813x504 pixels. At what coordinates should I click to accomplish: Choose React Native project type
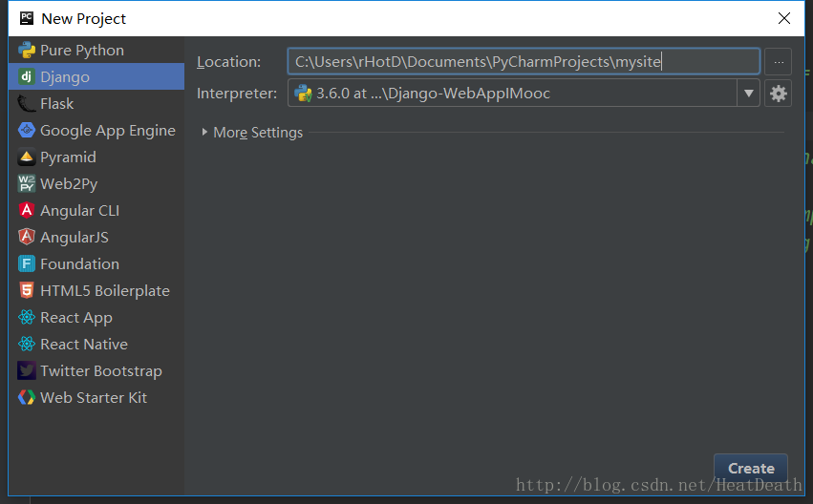96,344
